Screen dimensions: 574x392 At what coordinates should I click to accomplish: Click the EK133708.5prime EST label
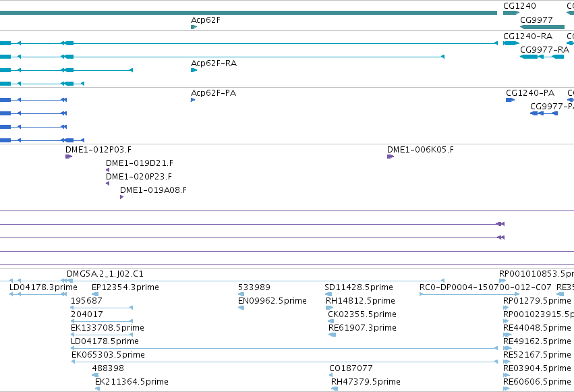tap(107, 328)
